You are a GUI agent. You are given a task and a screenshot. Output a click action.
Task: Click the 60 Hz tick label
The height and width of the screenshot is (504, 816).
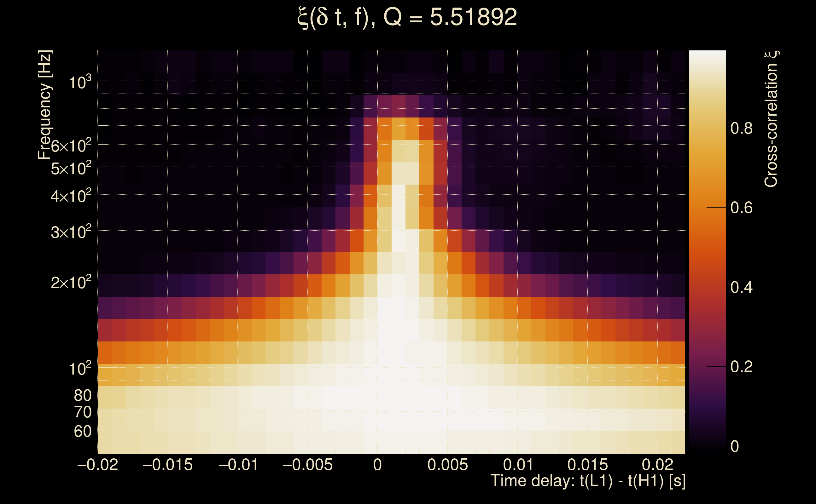(x=82, y=432)
